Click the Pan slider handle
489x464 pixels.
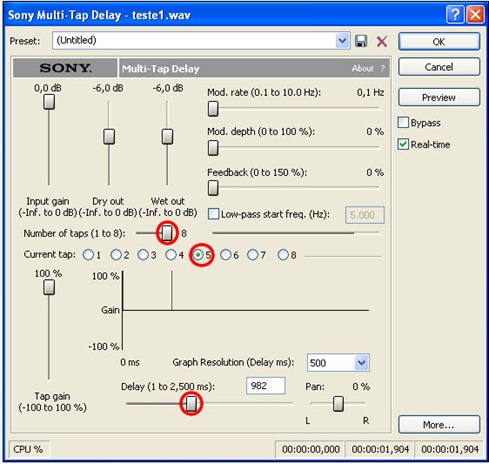pyautogui.click(x=338, y=404)
